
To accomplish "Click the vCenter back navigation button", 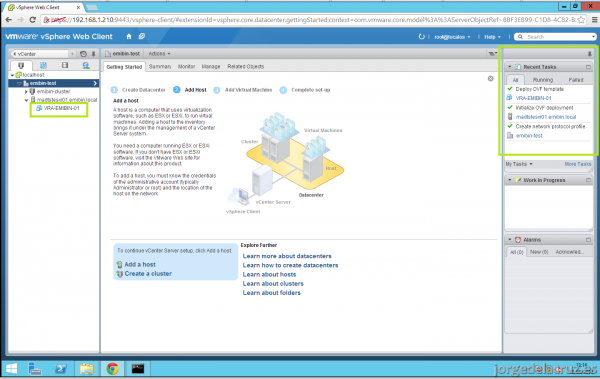I will [x=39, y=54].
